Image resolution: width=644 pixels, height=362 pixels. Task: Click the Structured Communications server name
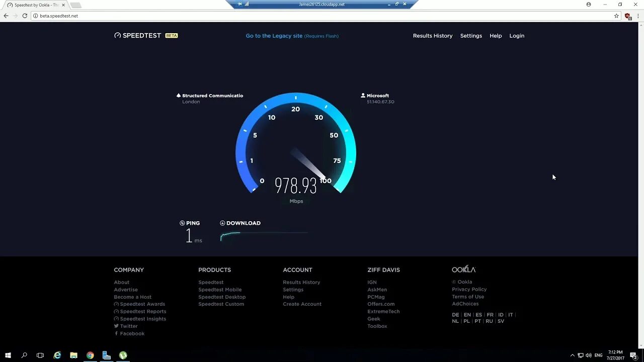pos(212,96)
